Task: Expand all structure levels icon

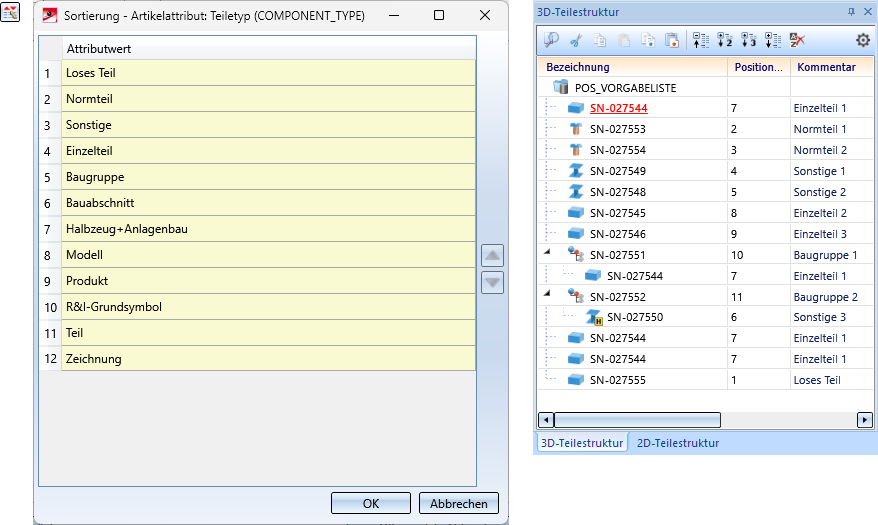Action: 773,40
